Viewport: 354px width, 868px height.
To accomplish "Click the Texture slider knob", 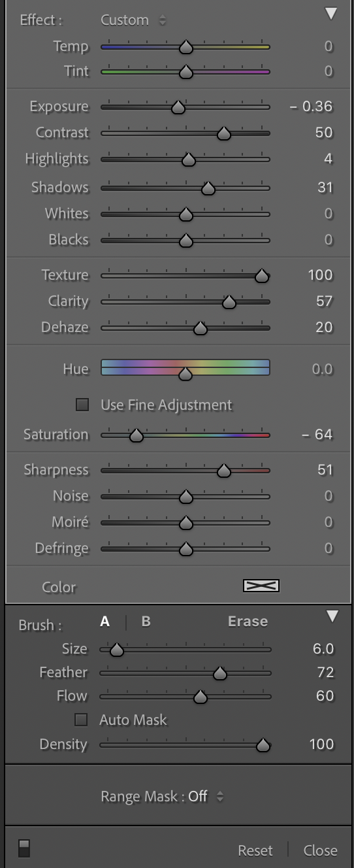I will tap(262, 276).
